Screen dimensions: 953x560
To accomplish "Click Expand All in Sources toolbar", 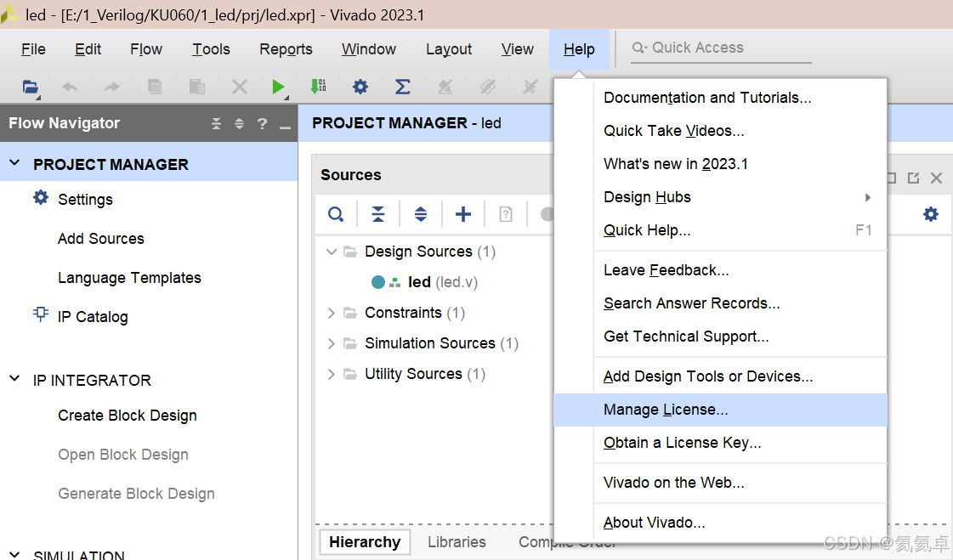I will pos(421,214).
